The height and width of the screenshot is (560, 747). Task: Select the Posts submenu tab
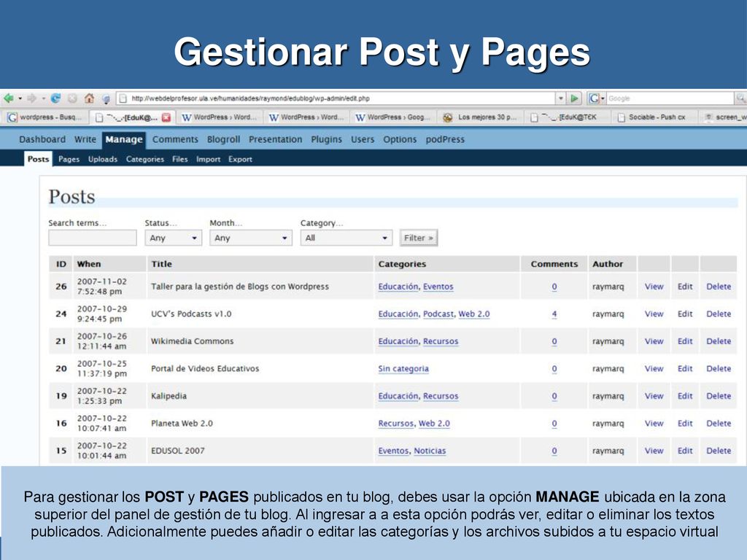click(38, 159)
